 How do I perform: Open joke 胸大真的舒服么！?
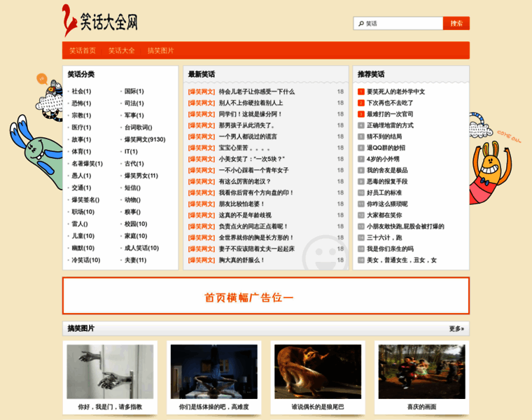[241, 260]
